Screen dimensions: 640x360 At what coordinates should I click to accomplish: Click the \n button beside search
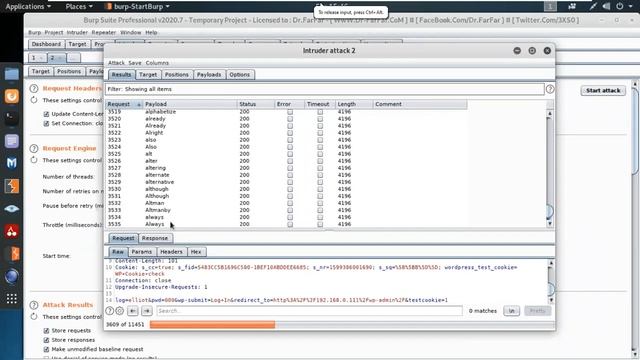511,311
